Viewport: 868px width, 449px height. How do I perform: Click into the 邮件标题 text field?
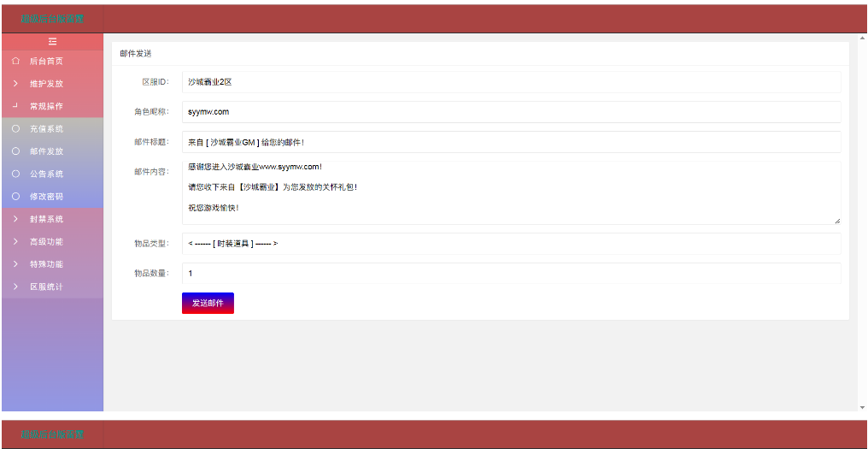(511, 142)
